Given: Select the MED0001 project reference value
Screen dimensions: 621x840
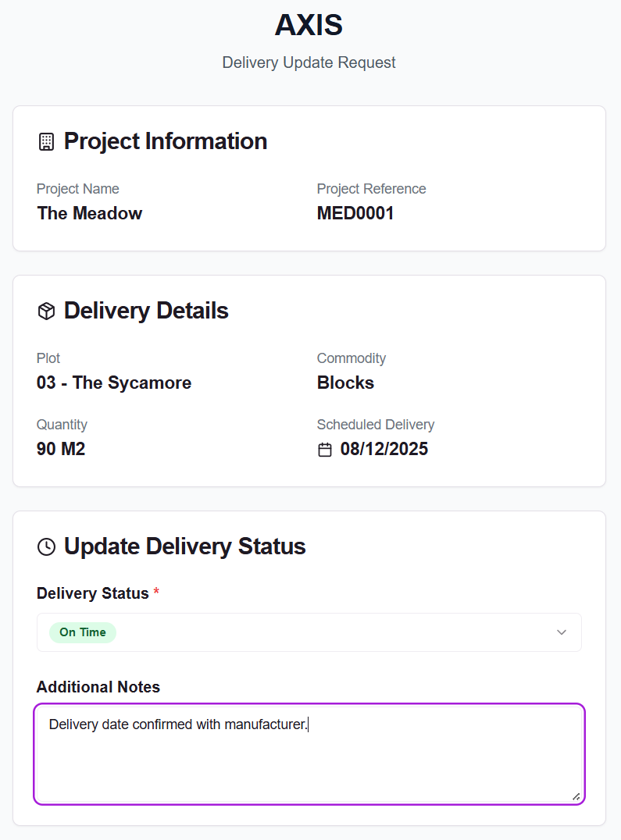Looking at the screenshot, I should 355,213.
